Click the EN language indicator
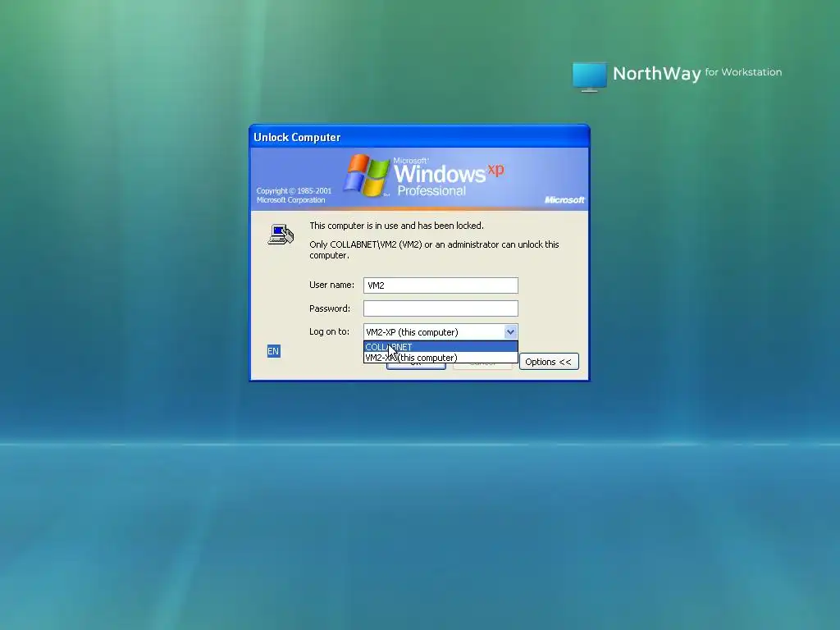Viewport: 840px width, 630px height. (x=273, y=351)
